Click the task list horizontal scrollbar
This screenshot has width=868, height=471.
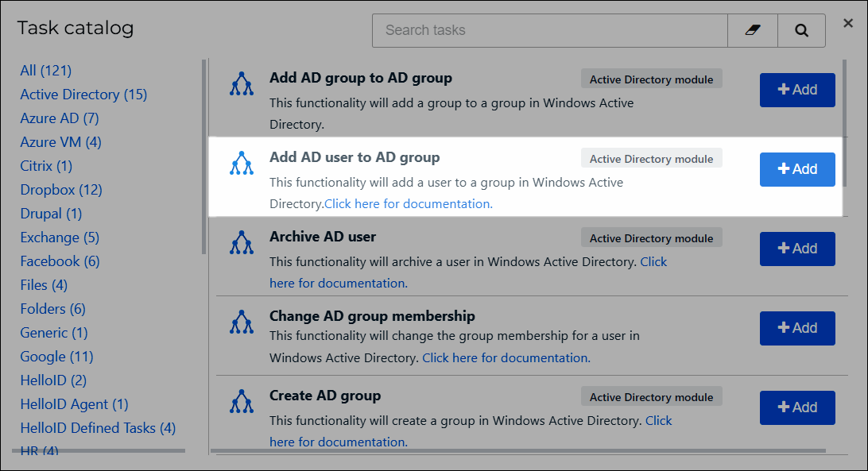[518, 450]
